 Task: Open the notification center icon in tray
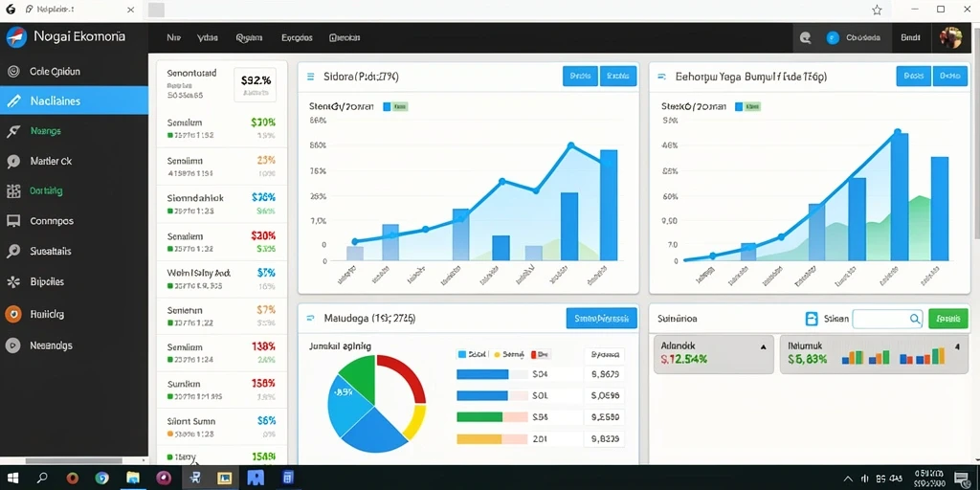pos(962,479)
